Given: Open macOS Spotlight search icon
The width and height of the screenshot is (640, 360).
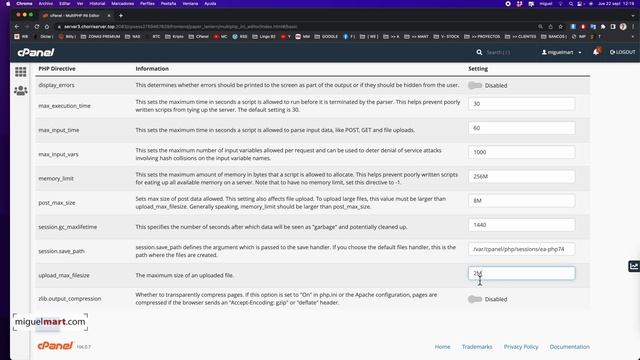Looking at the screenshot, I should point(571,4).
